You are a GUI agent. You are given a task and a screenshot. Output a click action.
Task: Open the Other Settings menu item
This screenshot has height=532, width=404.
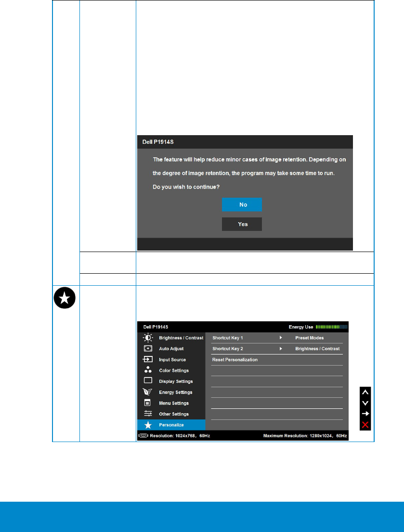click(x=174, y=414)
